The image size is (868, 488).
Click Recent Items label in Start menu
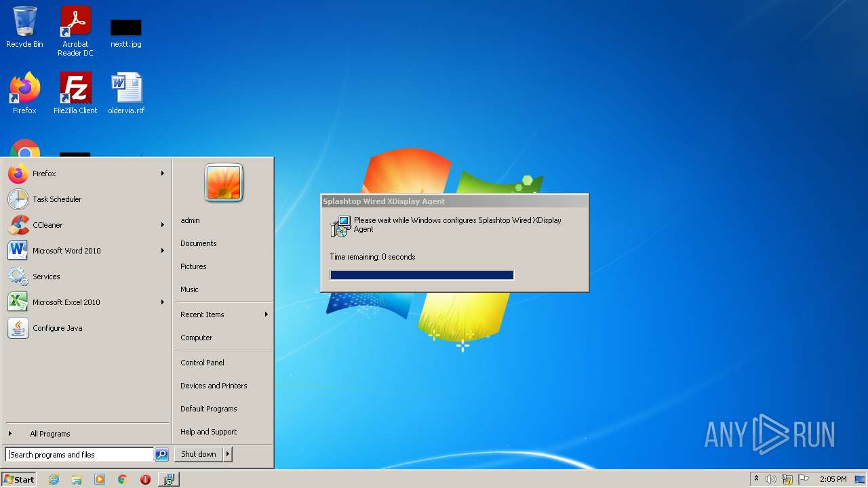click(x=202, y=314)
